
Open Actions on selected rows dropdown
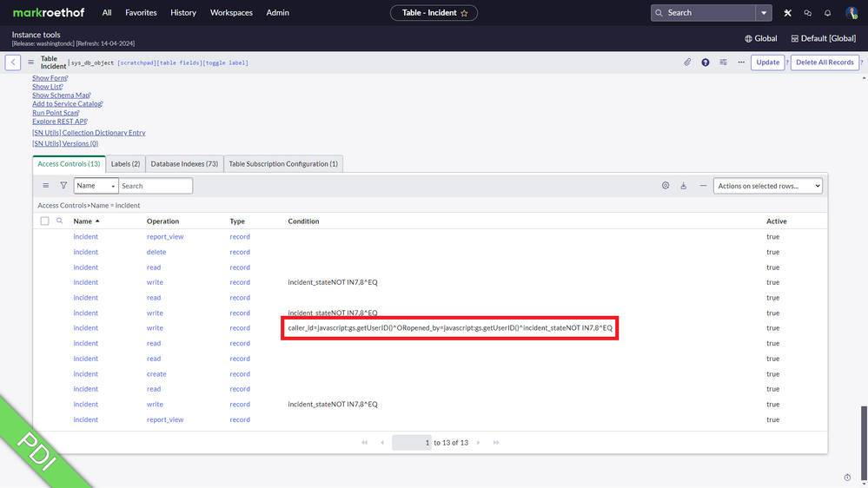tap(767, 186)
